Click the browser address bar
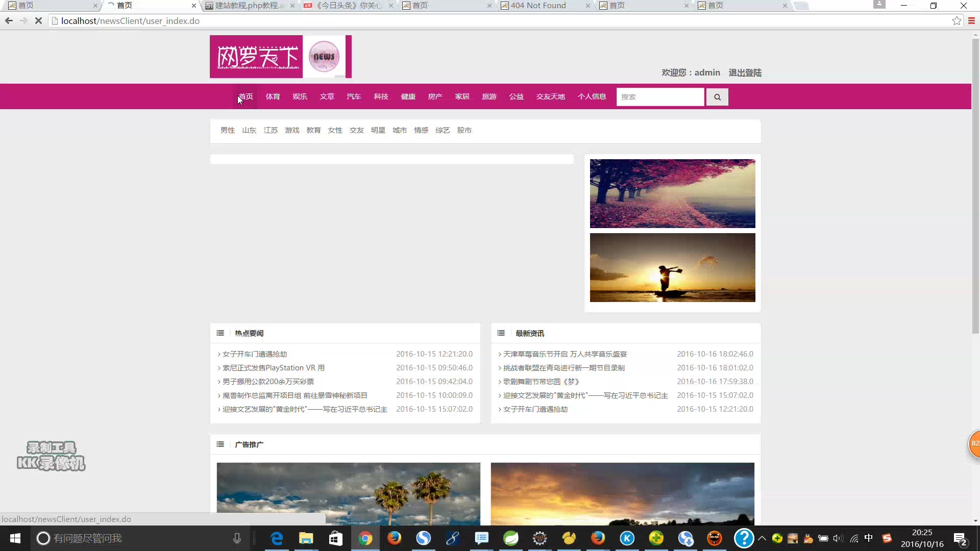 point(500,21)
